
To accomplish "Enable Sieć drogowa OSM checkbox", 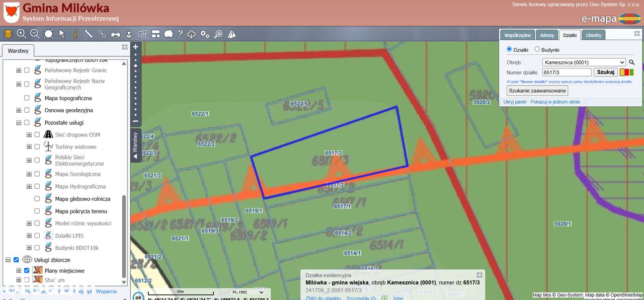I will [x=37, y=135].
